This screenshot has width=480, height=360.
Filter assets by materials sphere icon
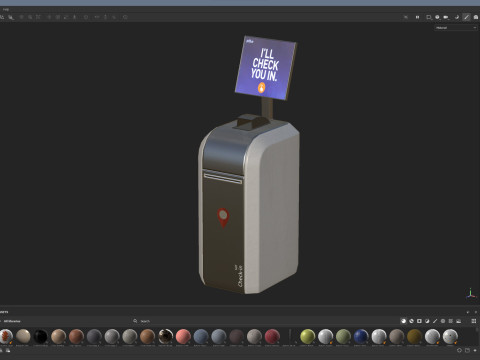404,321
